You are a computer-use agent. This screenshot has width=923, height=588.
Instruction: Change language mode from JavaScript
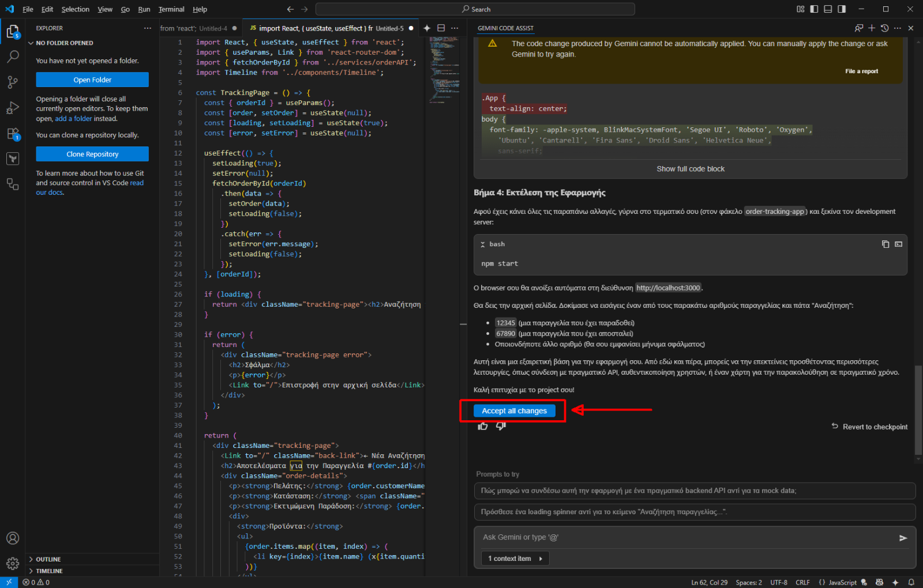pyautogui.click(x=843, y=582)
